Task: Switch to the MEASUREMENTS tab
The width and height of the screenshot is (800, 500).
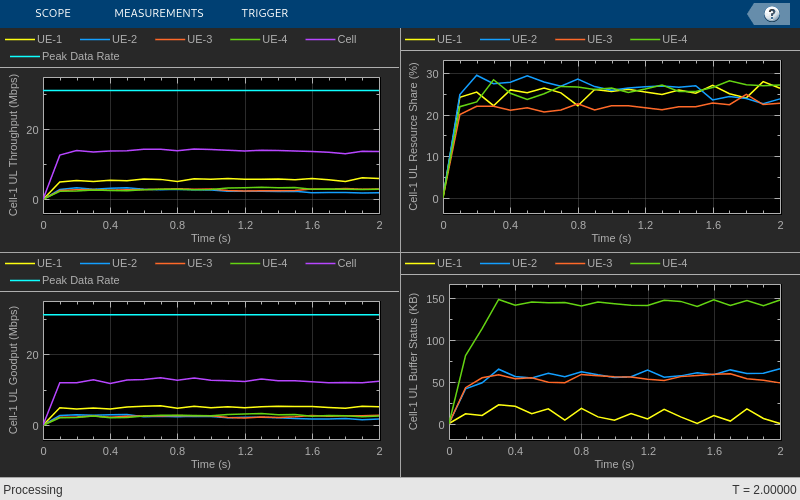Action: coord(159,13)
